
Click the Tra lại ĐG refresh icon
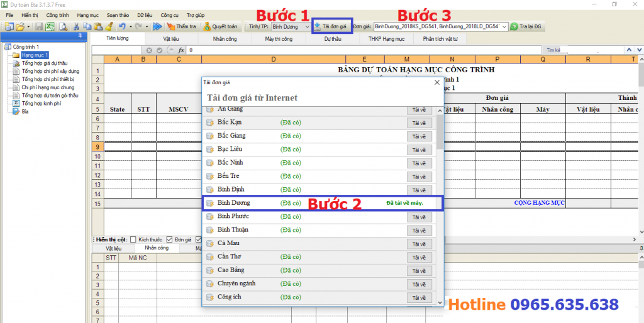[x=514, y=26]
